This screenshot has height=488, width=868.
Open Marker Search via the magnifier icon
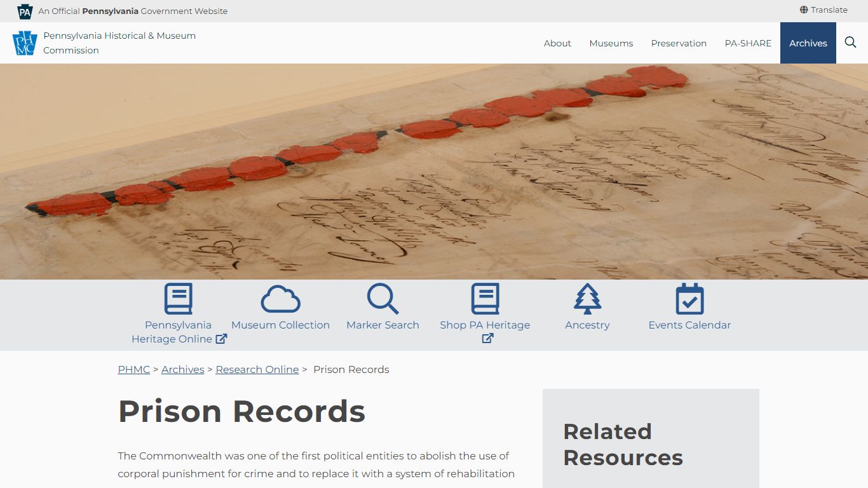(x=383, y=297)
